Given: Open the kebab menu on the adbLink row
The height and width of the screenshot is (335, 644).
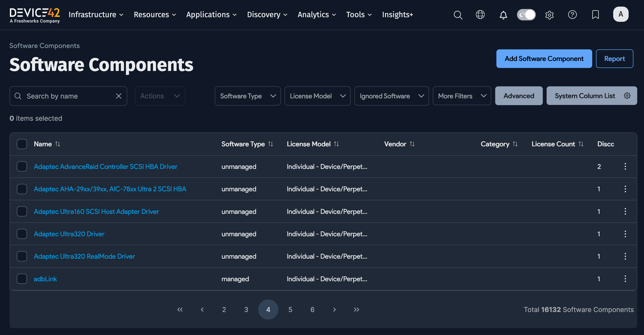Looking at the screenshot, I should pos(625,279).
